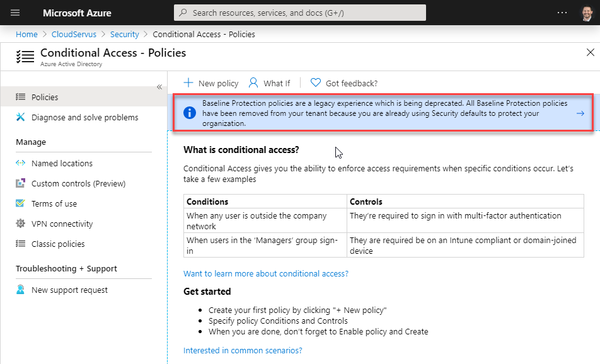The image size is (600, 364).
Task: Click the Terms of use checkmark icon
Action: point(20,203)
